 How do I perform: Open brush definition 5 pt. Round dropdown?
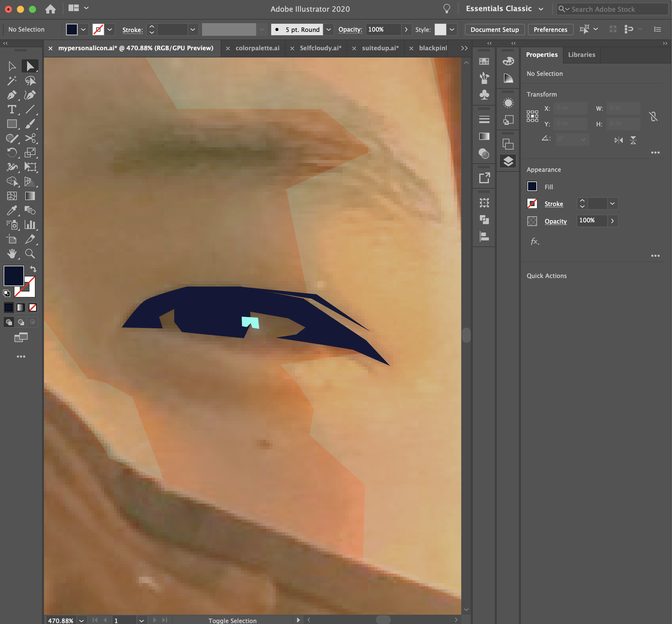point(328,29)
